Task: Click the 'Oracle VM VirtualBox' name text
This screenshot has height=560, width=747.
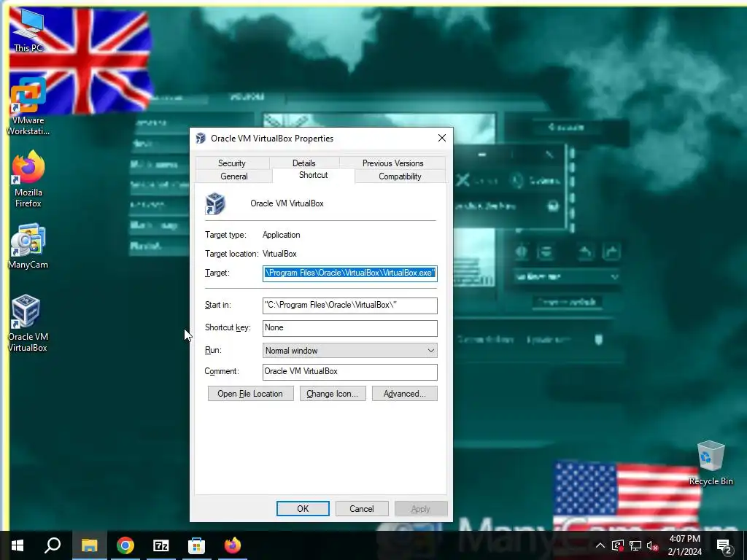Action: 287,203
